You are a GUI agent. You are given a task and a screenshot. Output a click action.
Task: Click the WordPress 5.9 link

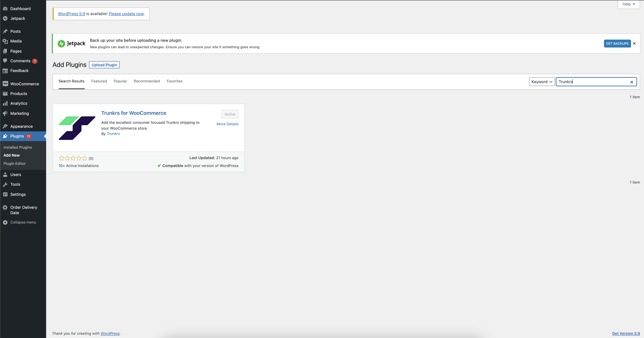click(x=72, y=14)
